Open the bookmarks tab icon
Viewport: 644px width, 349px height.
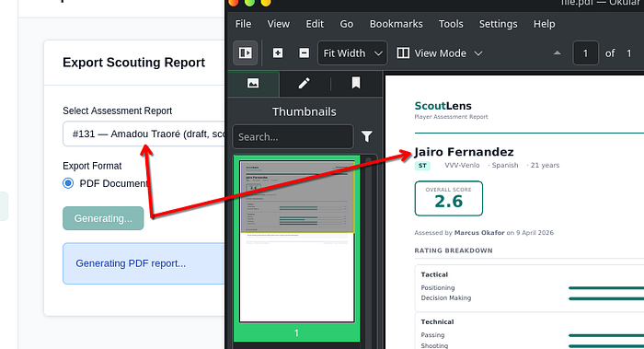click(356, 83)
